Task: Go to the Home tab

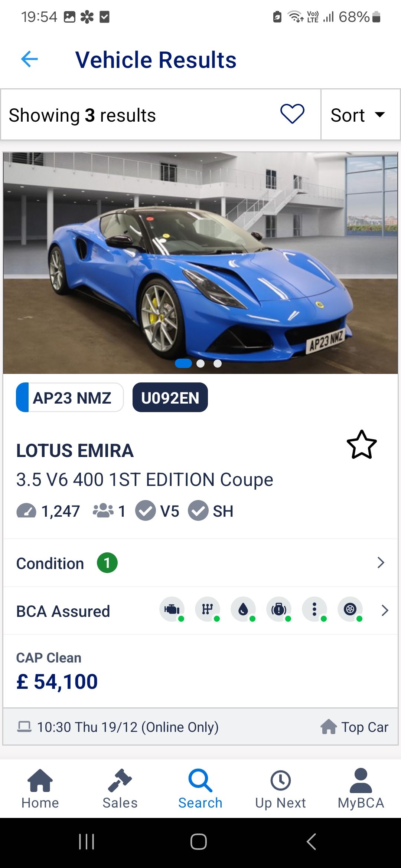Action: pos(40,788)
